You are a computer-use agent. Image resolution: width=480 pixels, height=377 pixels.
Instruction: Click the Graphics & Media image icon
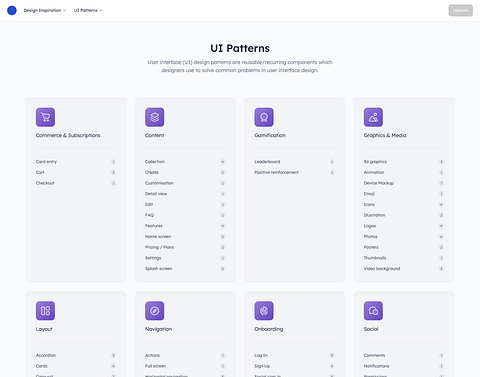tap(373, 117)
